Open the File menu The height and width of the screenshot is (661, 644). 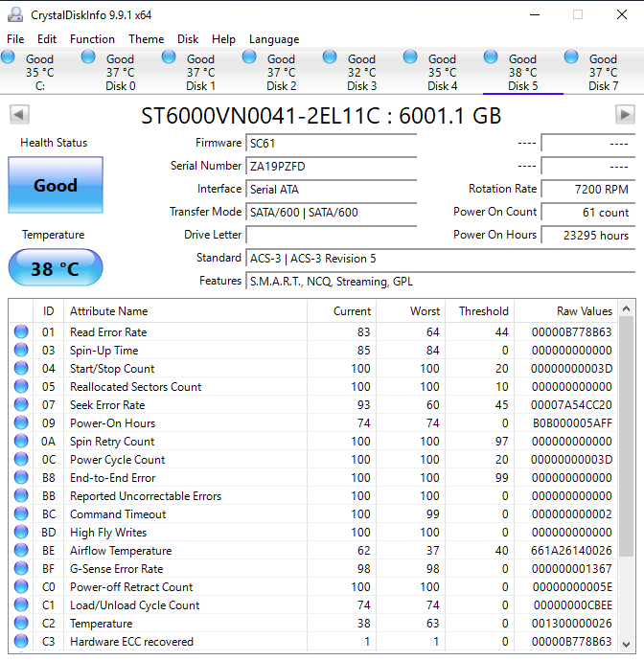(15, 39)
